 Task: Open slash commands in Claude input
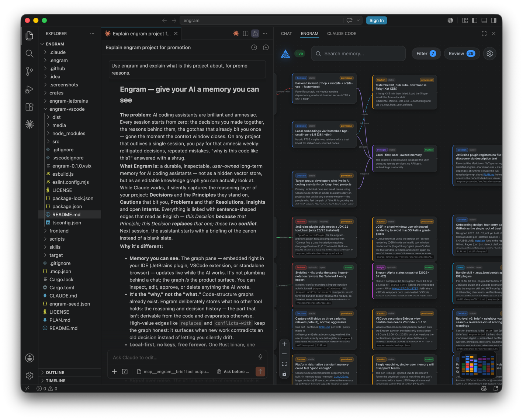(125, 372)
